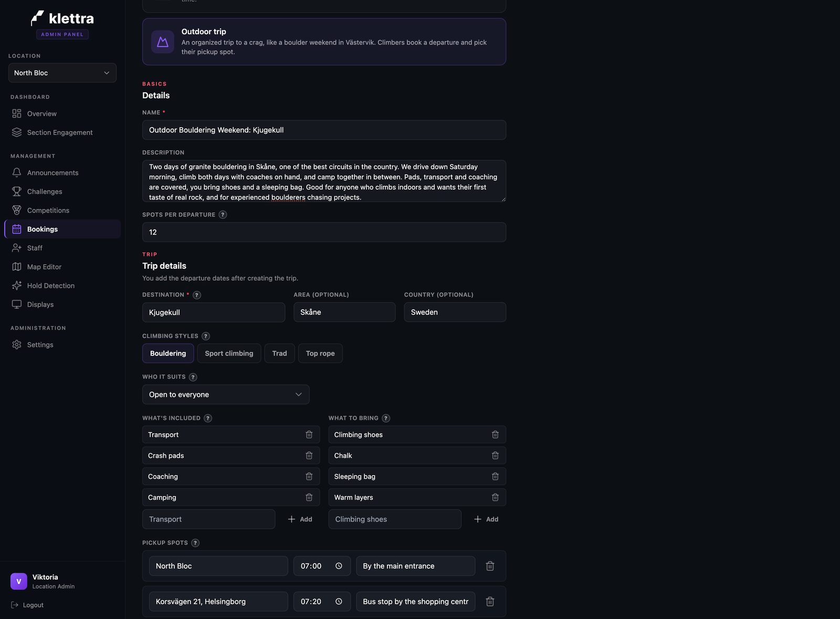This screenshot has width=840, height=619.
Task: Click the Challenges trophy icon
Action: 17,192
